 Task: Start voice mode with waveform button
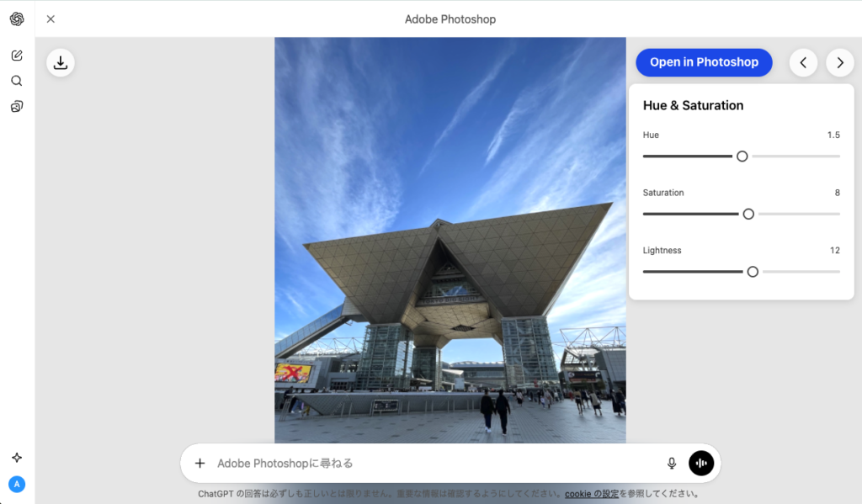coord(701,463)
